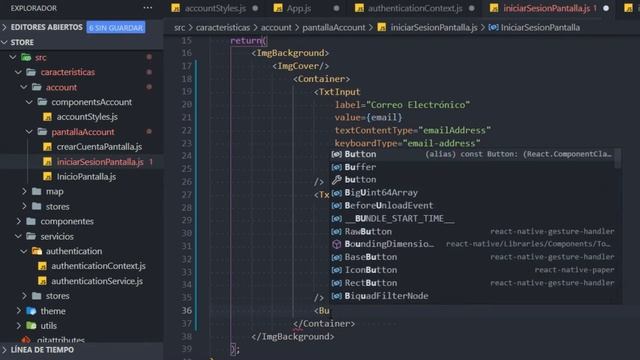
Task: Close unsaved authenticationContext.js tab via its dot
Action: (x=472, y=8)
